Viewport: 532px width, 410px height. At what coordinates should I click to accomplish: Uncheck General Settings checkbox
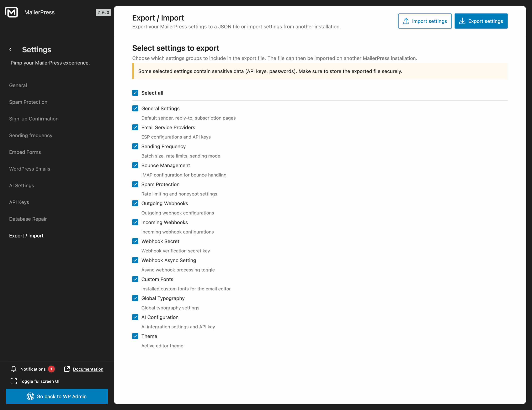tap(135, 108)
